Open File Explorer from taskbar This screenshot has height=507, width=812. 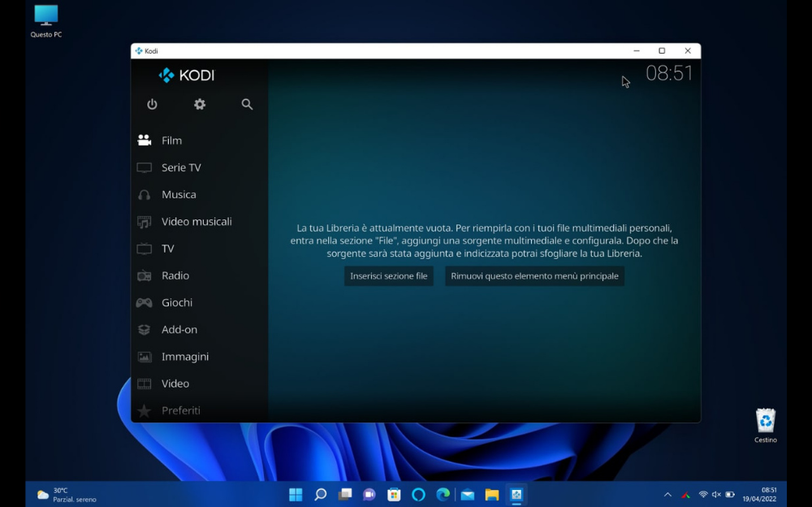click(492, 495)
